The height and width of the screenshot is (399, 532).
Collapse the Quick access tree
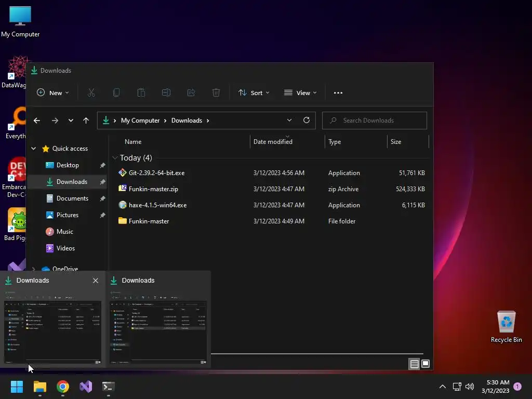[x=34, y=148]
